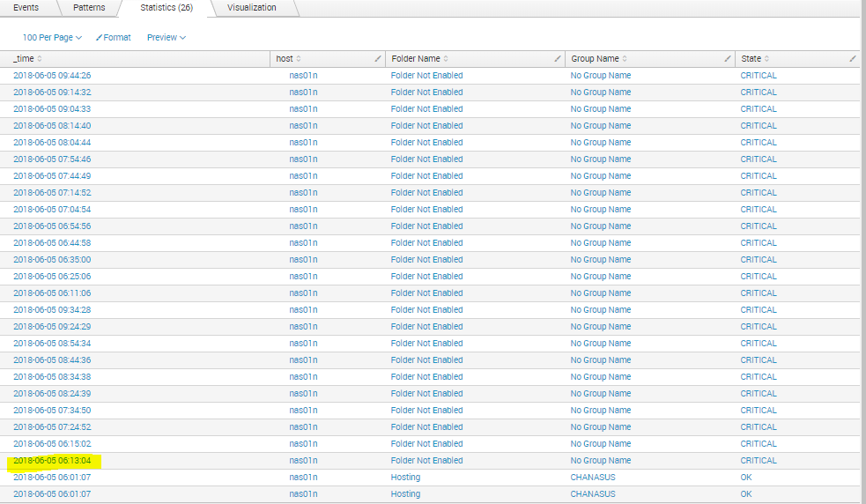Open the 100 Per Page dropdown
This screenshot has width=866, height=504.
[x=52, y=38]
